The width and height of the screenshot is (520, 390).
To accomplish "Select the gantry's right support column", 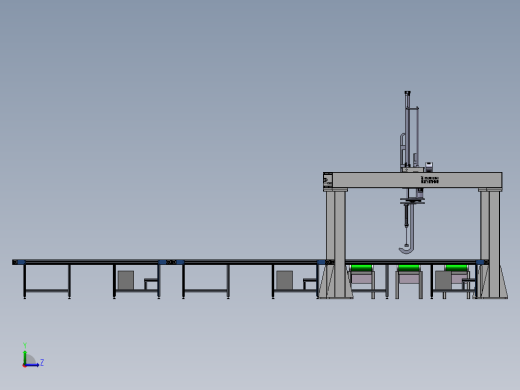I will (490, 243).
